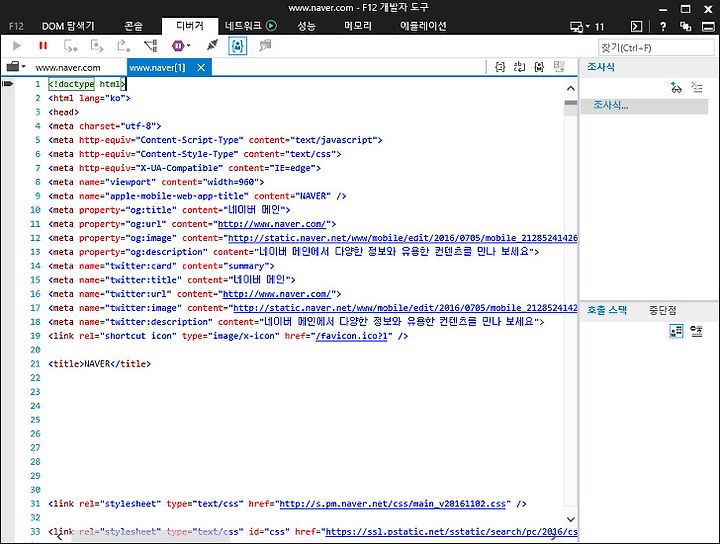Viewport: 720px width, 544px height.
Task: Open the 콘솔 tab
Action: point(134,26)
